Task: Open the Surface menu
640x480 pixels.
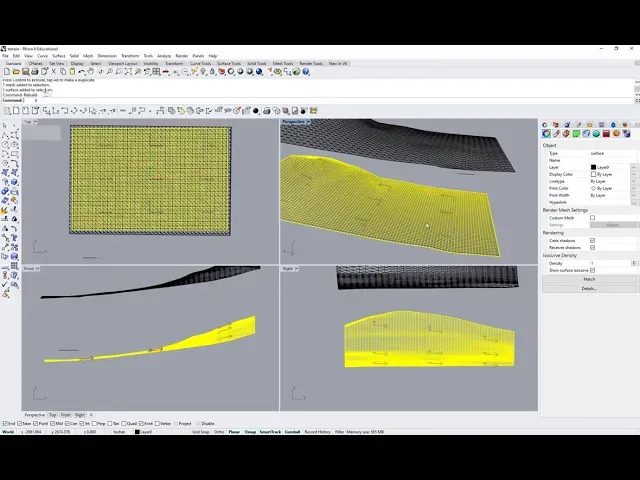Action: (58, 55)
